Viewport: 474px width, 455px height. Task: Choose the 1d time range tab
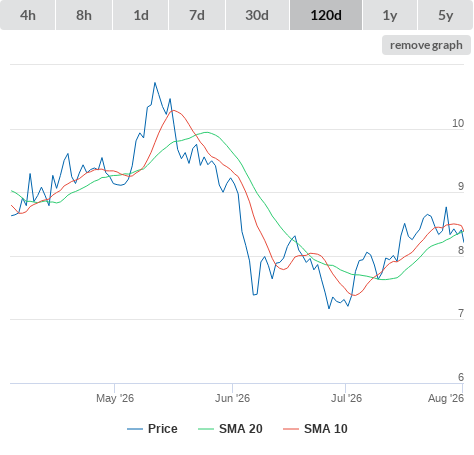pyautogui.click(x=141, y=15)
